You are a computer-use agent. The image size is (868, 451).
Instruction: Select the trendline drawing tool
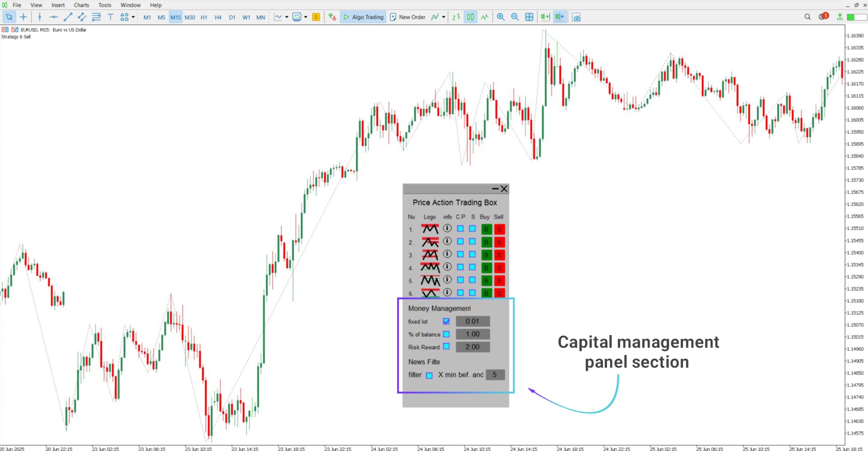68,17
